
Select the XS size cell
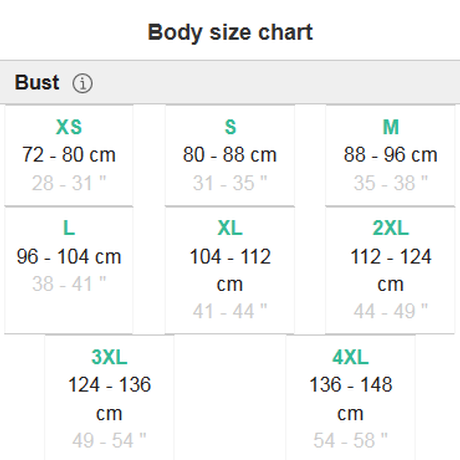click(69, 155)
